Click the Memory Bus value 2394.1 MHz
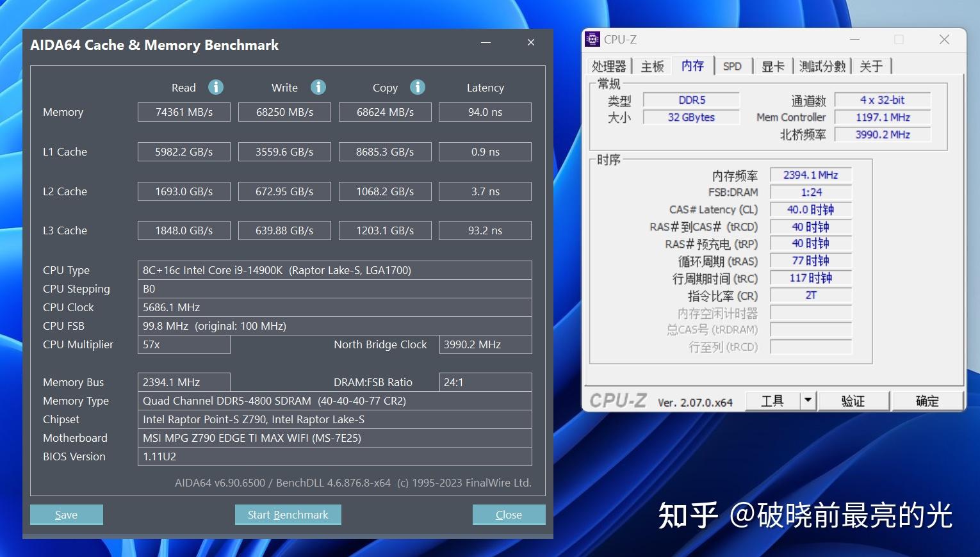The width and height of the screenshot is (980, 557). pyautogui.click(x=184, y=382)
